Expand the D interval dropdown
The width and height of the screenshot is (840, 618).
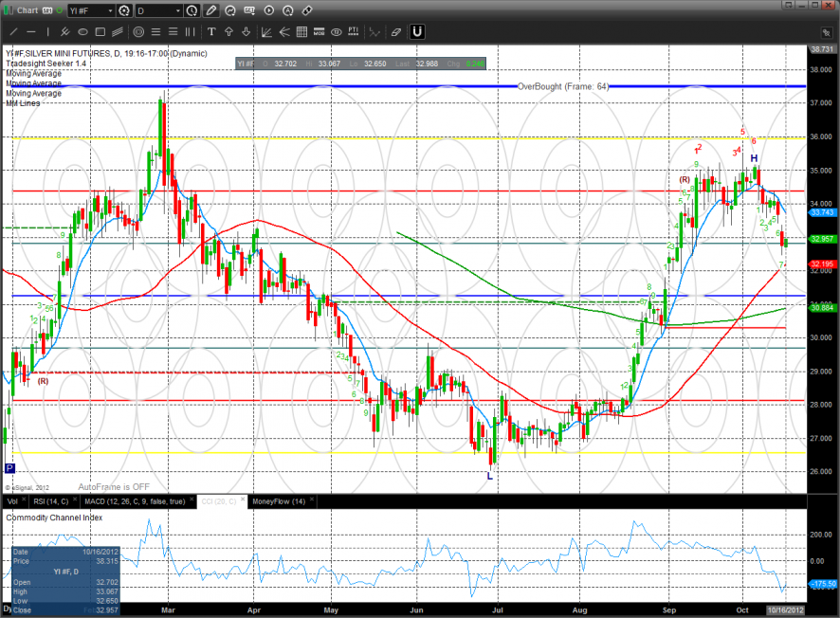(x=157, y=10)
